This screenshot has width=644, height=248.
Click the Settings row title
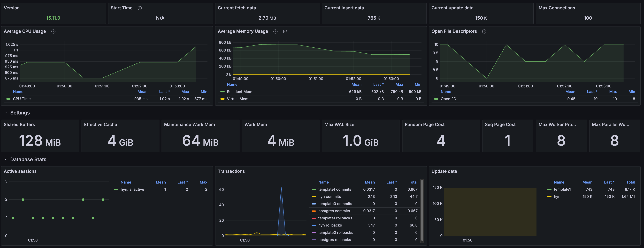20,113
